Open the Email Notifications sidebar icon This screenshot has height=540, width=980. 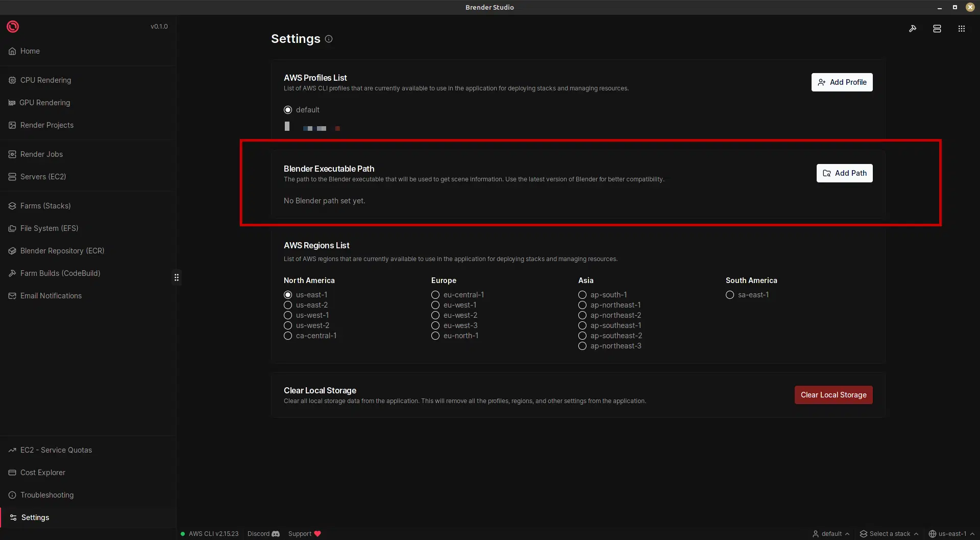pos(12,296)
